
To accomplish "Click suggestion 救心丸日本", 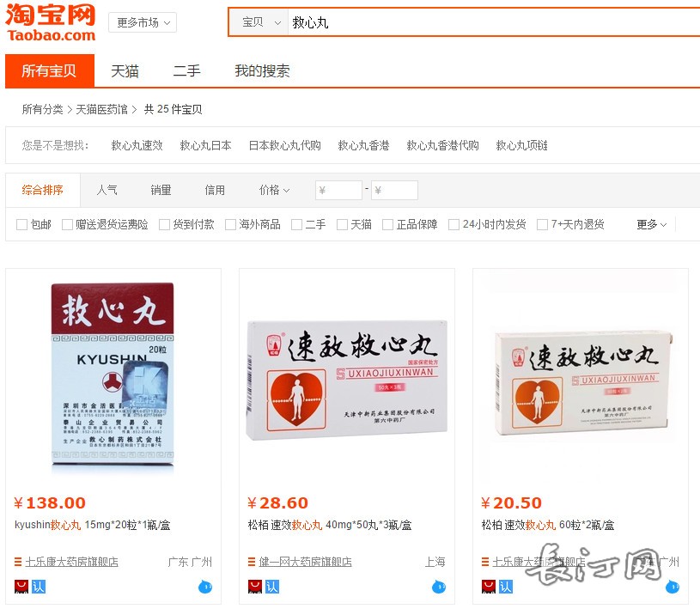I will point(206,145).
